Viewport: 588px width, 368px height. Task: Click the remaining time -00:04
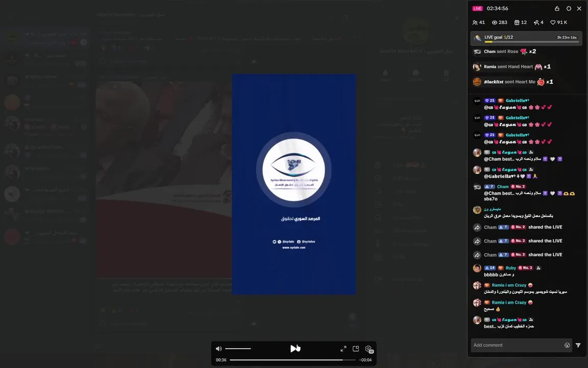(x=365, y=360)
